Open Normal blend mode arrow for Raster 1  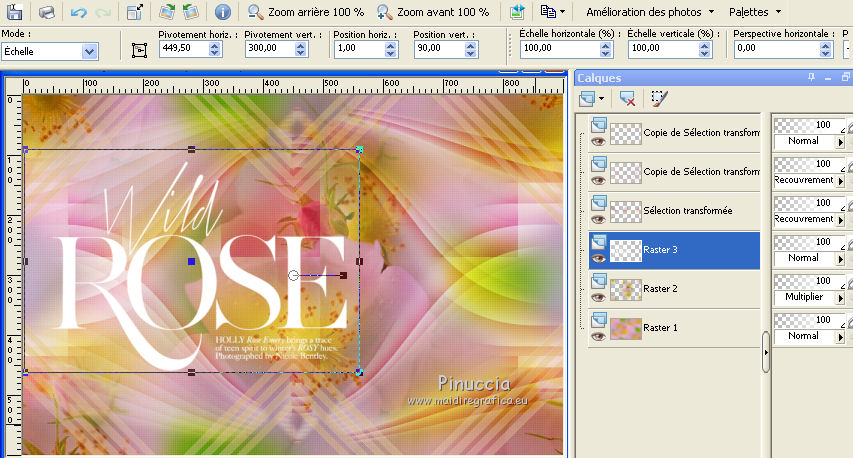point(840,337)
